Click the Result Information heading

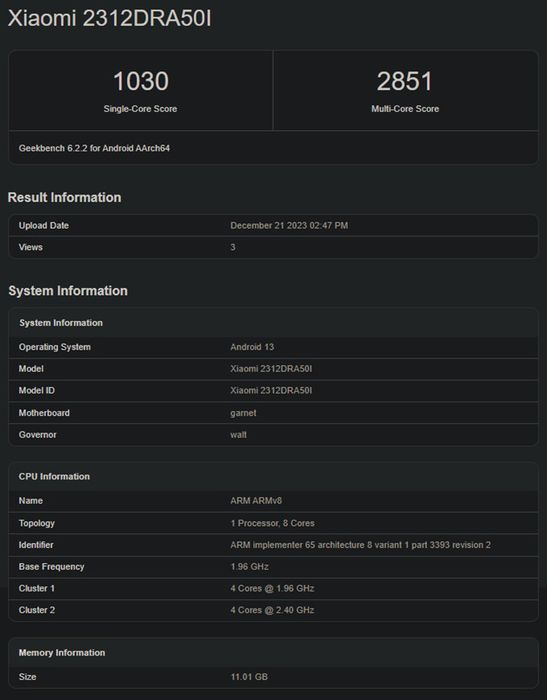click(x=64, y=197)
